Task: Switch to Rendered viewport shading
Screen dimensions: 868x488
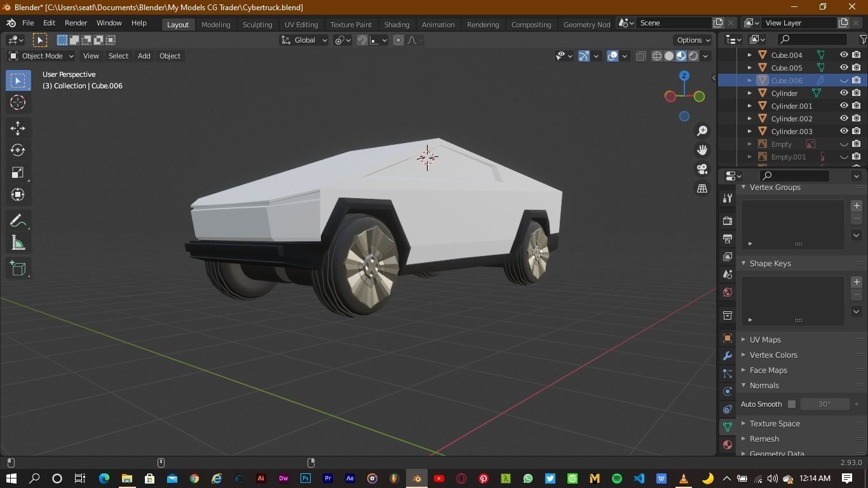Action: click(693, 56)
